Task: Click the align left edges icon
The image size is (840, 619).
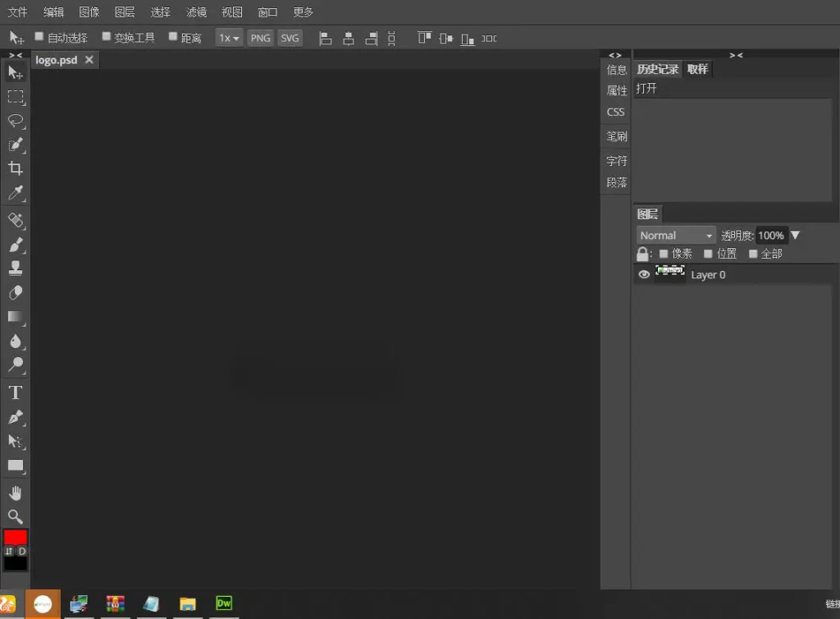Action: click(x=325, y=38)
